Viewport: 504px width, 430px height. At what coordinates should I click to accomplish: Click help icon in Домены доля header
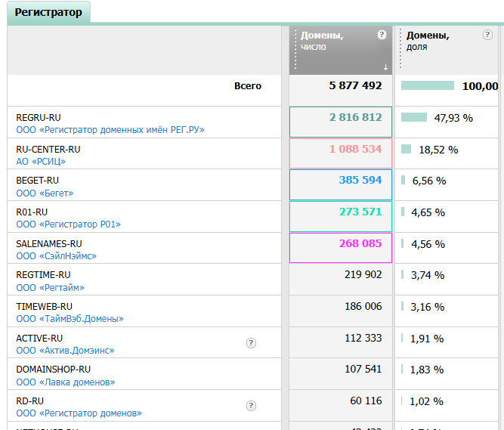487,35
